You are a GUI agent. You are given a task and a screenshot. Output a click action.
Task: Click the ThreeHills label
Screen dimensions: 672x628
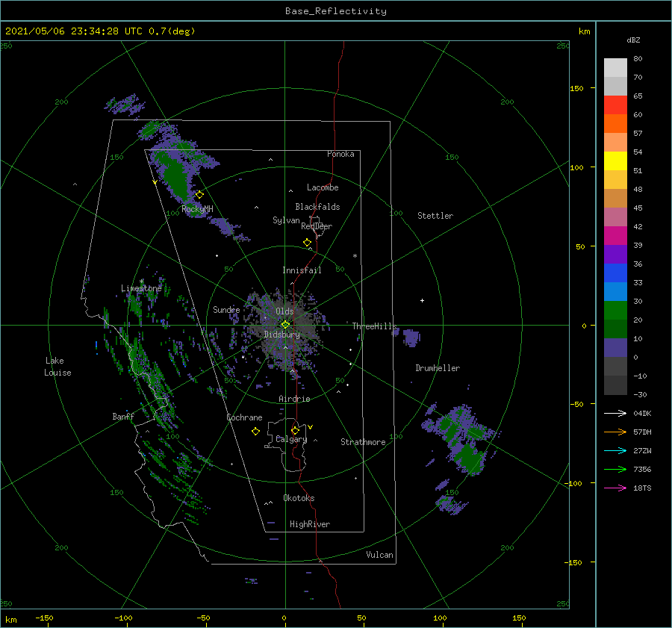[375, 326]
